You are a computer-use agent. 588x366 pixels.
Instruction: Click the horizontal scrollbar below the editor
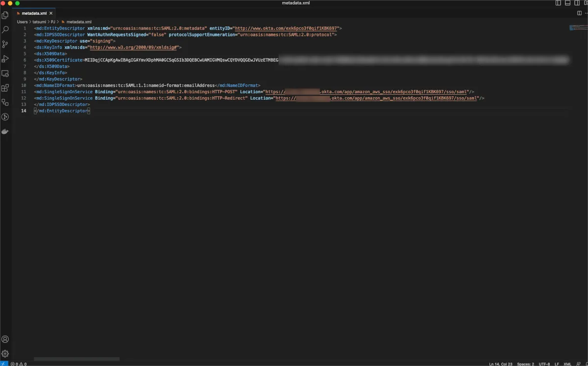coord(76,359)
